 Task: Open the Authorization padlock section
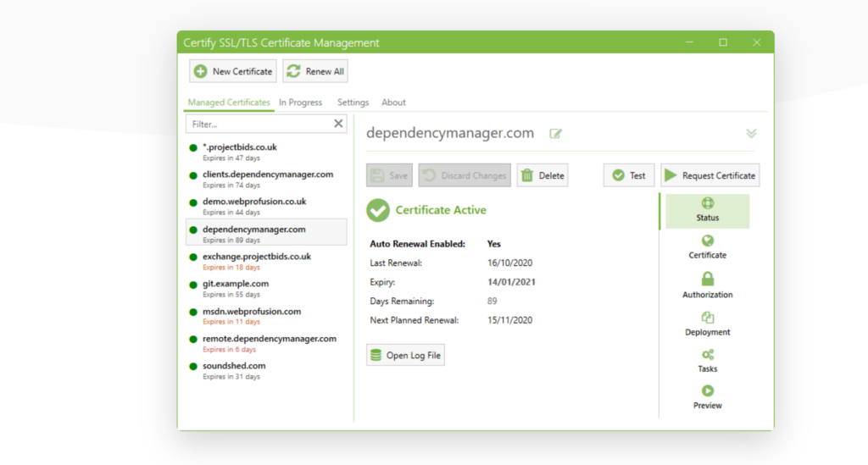point(707,280)
